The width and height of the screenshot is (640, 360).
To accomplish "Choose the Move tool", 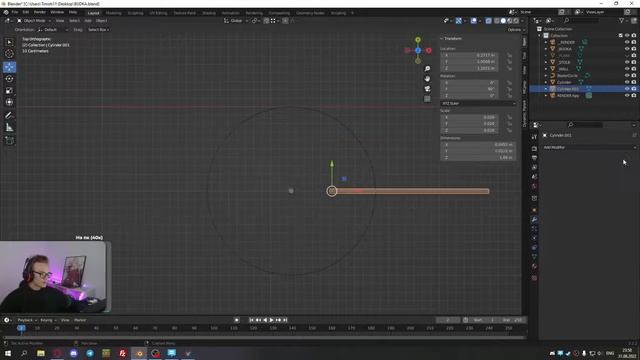I will point(9,67).
